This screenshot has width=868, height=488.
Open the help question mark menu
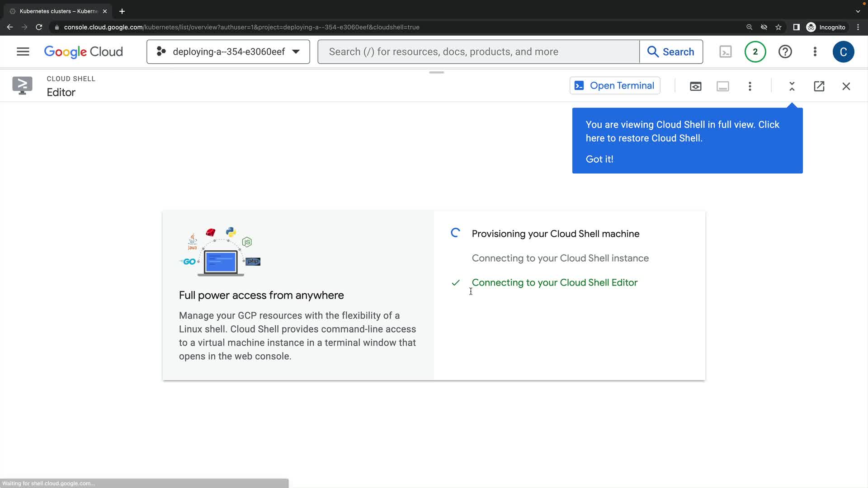point(785,52)
